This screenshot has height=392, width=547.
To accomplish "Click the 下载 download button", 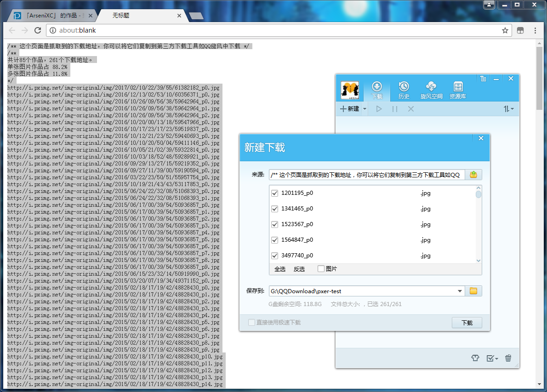I will coord(467,323).
